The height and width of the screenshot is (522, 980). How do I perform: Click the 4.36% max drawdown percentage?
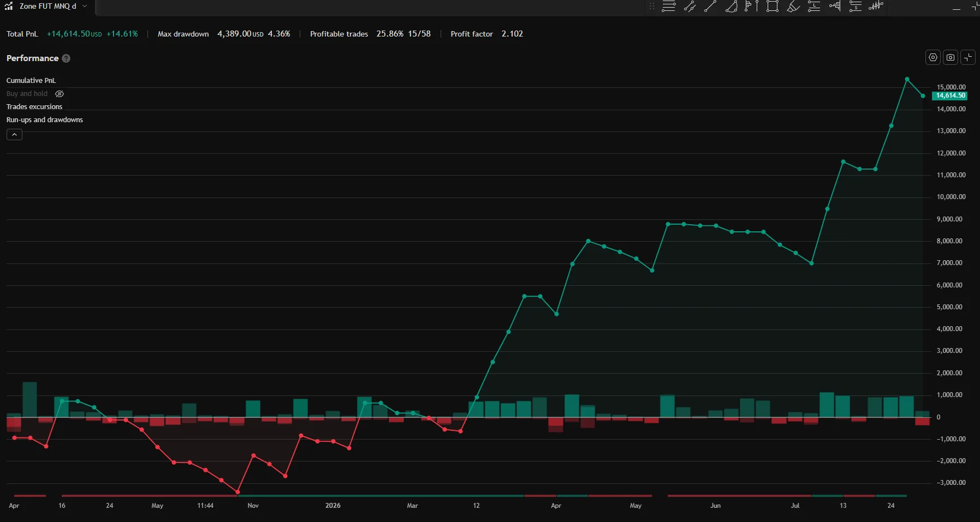coord(279,34)
